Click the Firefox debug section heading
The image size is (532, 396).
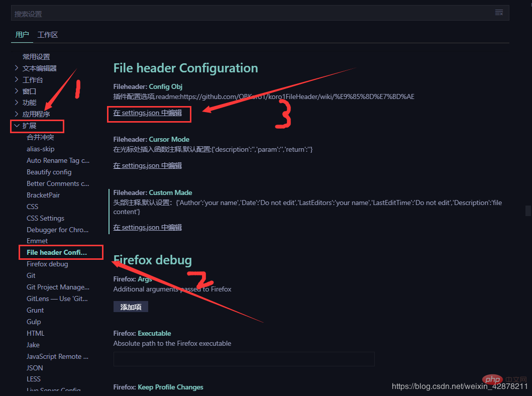pos(152,260)
